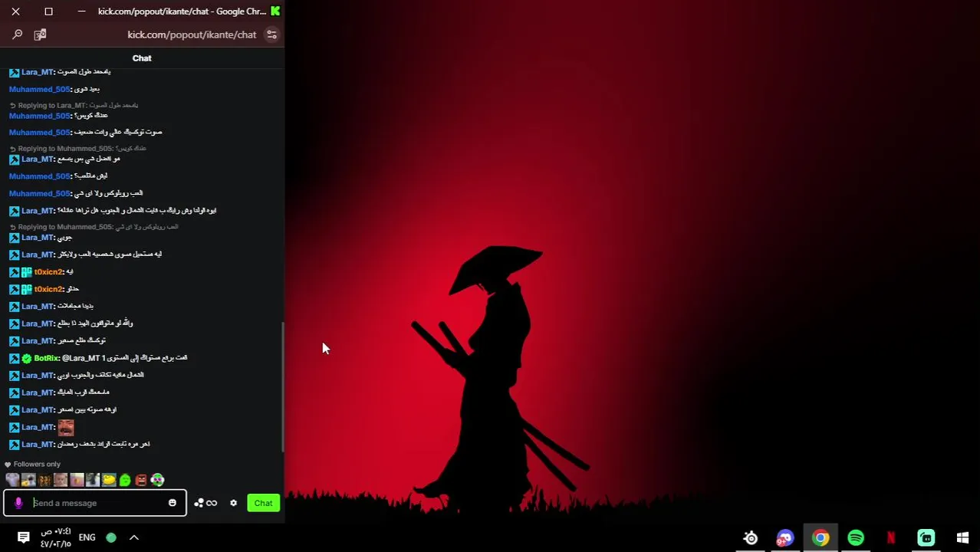980x552 pixels.
Task: Switch the ENG input language indicator
Action: coord(87,537)
